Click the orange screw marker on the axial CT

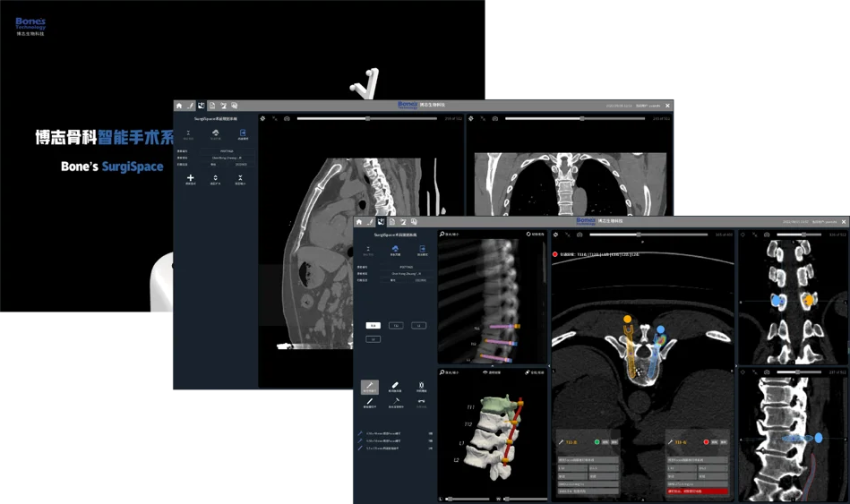pos(627,319)
